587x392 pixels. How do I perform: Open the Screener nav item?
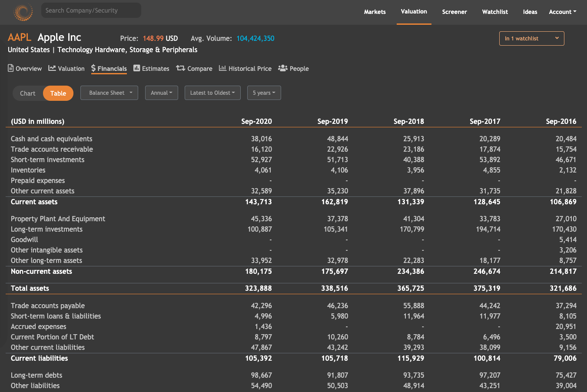(454, 12)
